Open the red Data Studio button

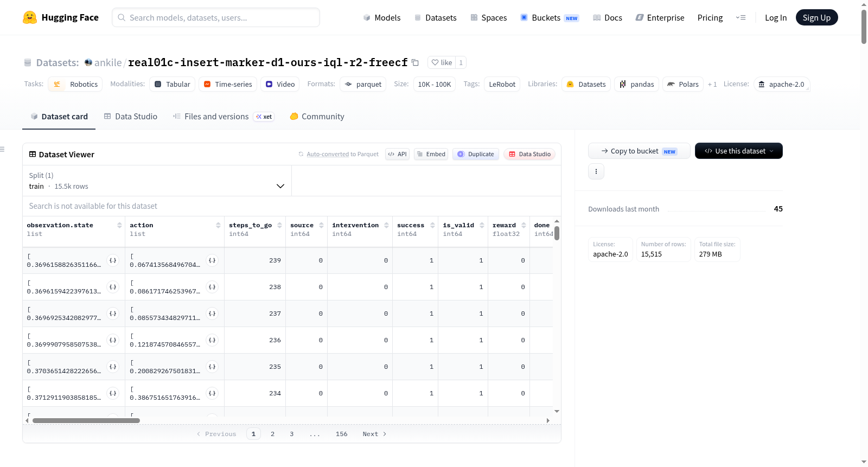[529, 154]
